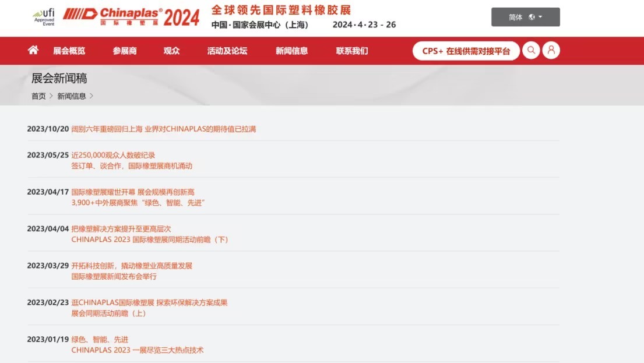Click the chevron after 首页 breadcrumb

pos(51,96)
